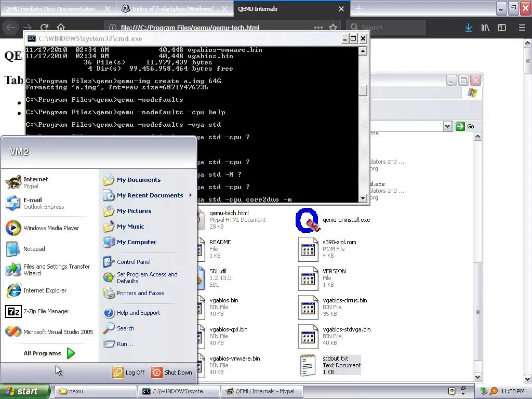Click the help question-mark tray icon
Image resolution: width=532 pixels, height=399 pixels.
pos(451,391)
